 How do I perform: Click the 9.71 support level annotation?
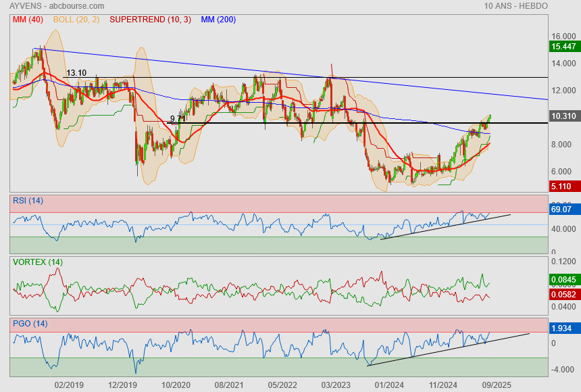coord(178,118)
